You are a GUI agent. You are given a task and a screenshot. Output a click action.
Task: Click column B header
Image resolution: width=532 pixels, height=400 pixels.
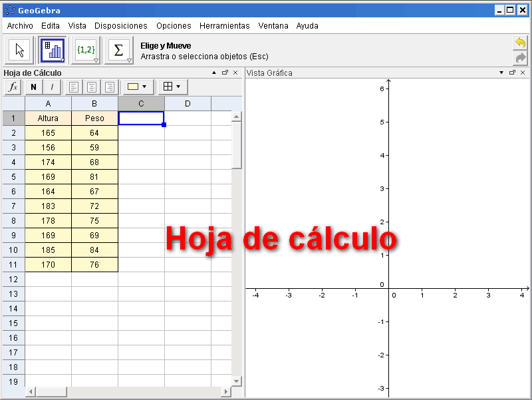click(94, 104)
